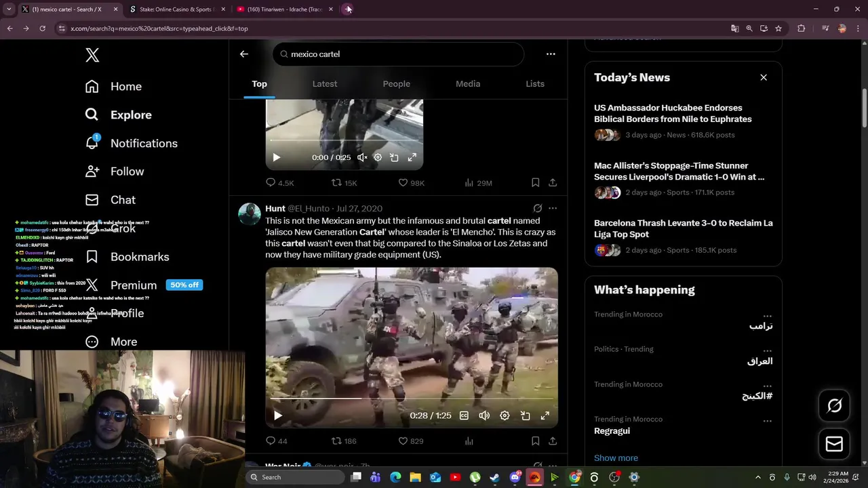Switch to the Lists tab

pyautogui.click(x=535, y=84)
